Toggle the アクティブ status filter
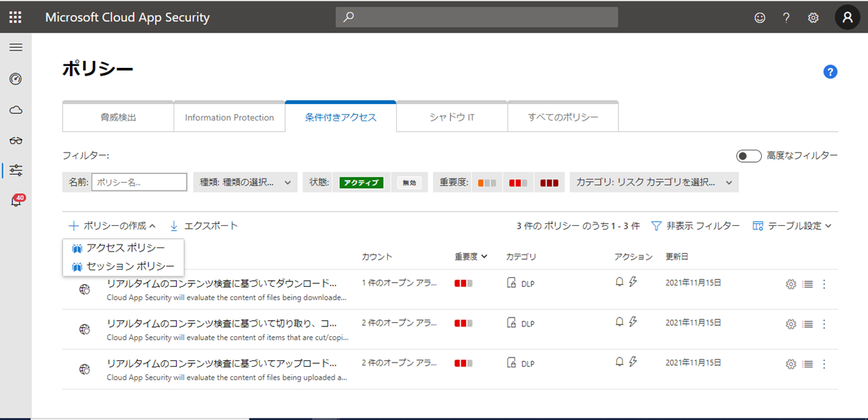Image resolution: width=868 pixels, height=420 pixels. pos(361,183)
